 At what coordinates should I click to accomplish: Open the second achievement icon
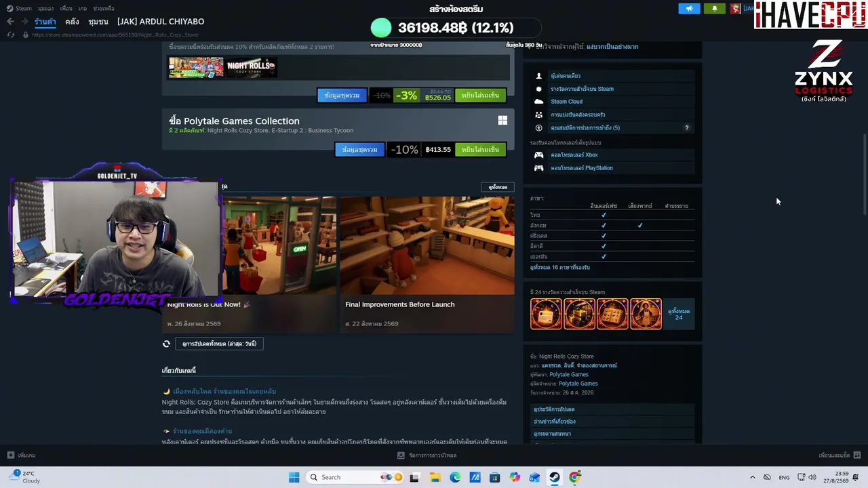[579, 314]
